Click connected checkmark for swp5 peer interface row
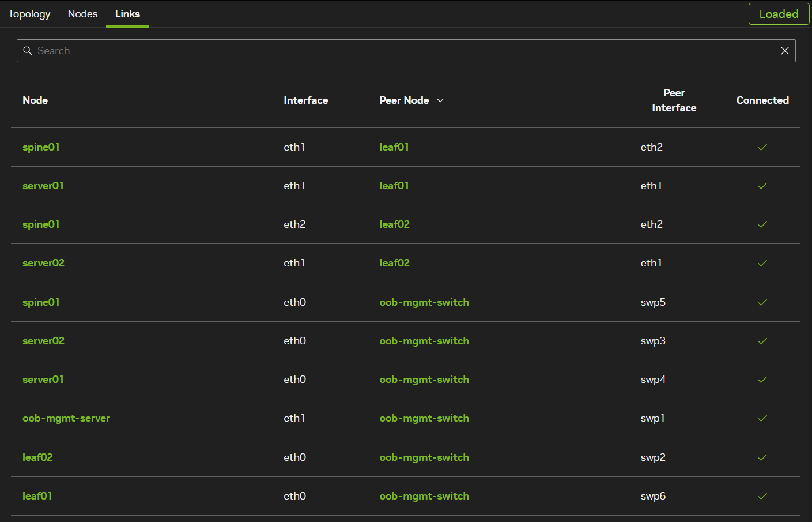Viewport: 812px width, 522px height. (x=762, y=302)
